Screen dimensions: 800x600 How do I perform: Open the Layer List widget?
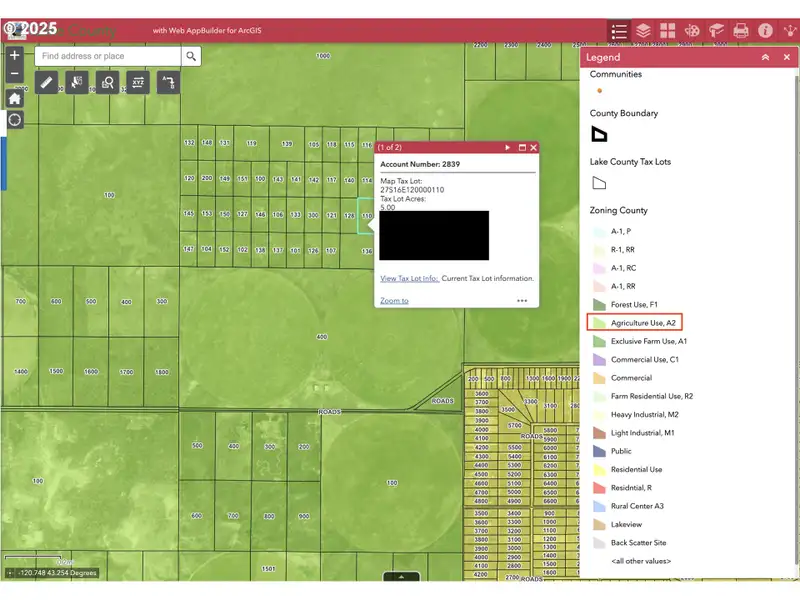(643, 31)
